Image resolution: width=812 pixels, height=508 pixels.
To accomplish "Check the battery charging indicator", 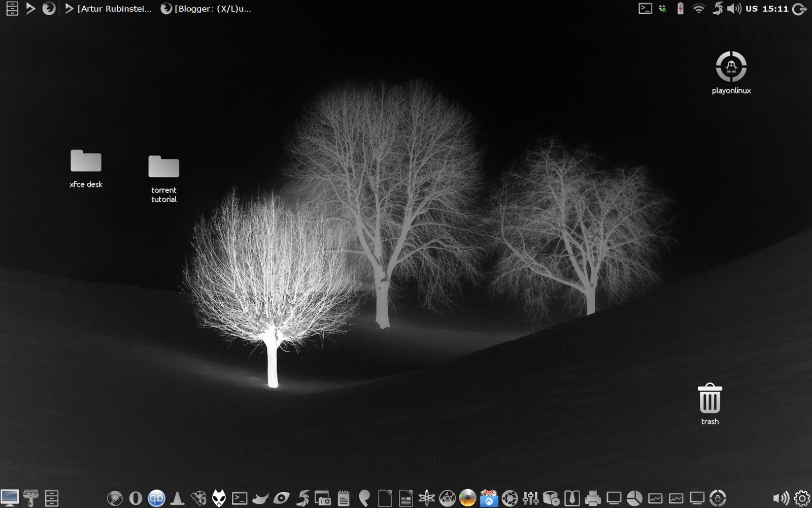I will click(680, 9).
